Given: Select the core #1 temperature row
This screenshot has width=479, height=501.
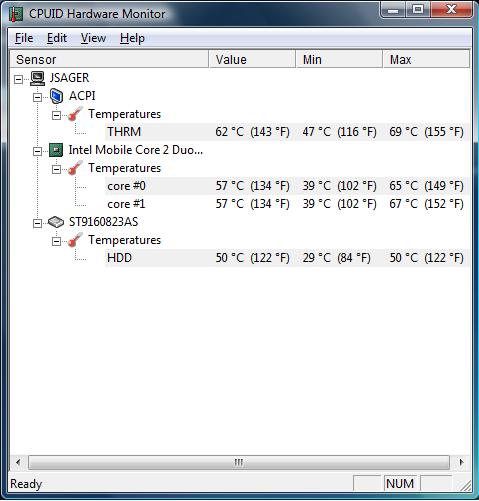Looking at the screenshot, I should [287, 204].
